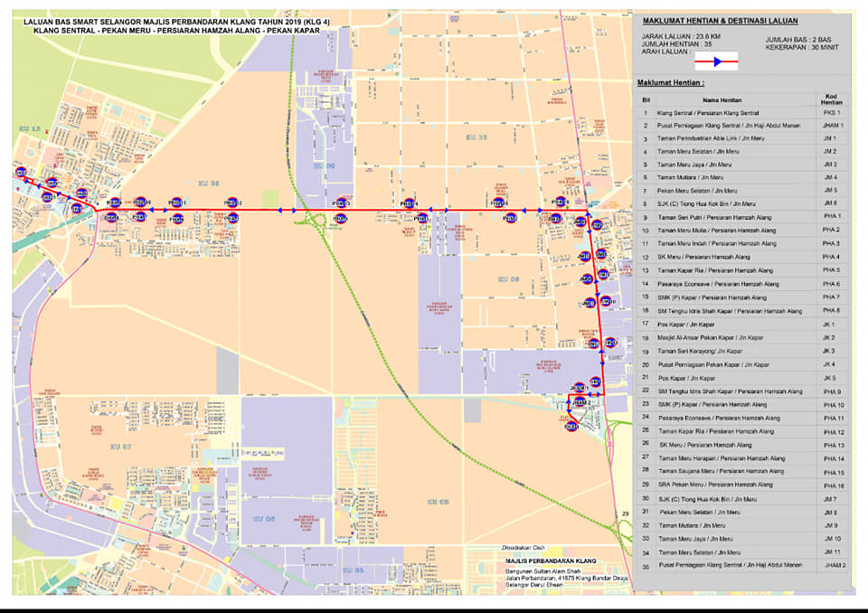Viewport: 868px width, 613px height.
Task: Select the PHA 14 stop marker on map
Action: coord(409,203)
